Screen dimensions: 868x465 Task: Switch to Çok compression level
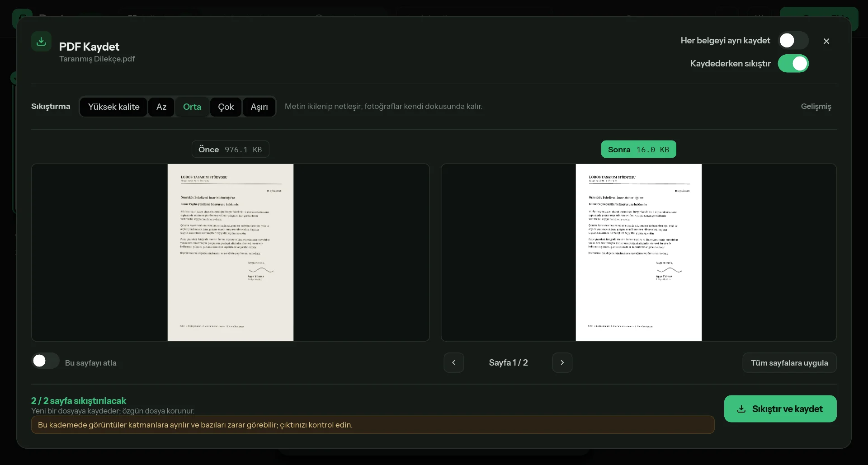click(x=226, y=107)
